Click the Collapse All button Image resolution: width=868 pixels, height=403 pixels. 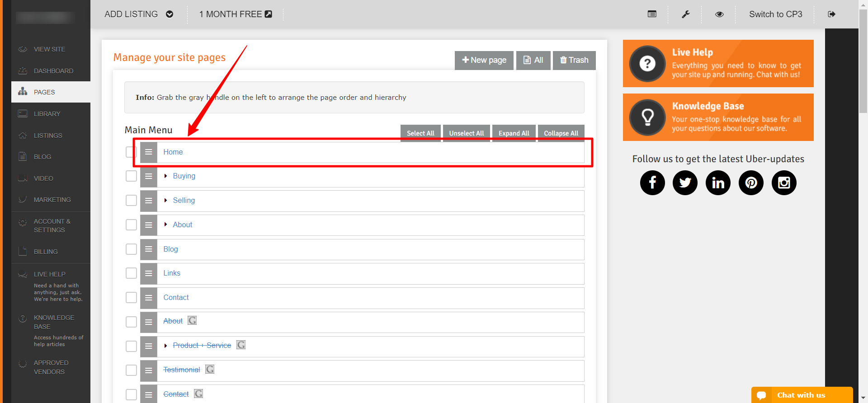[x=561, y=133]
